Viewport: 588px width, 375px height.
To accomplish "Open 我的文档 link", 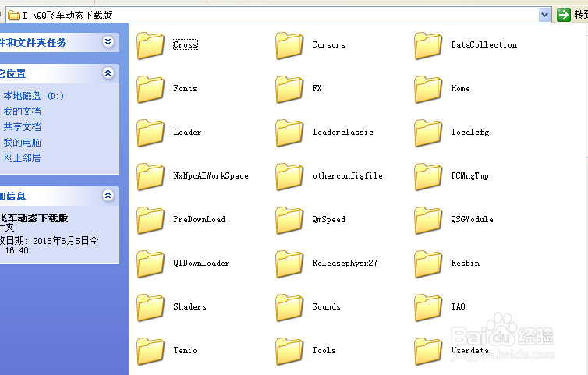I will coord(22,111).
